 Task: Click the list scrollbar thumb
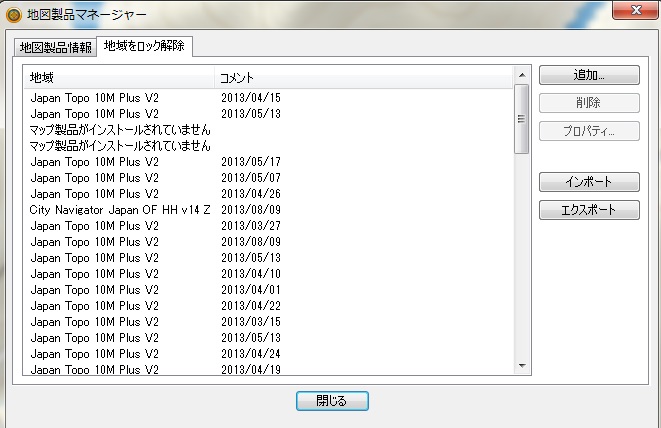click(521, 119)
